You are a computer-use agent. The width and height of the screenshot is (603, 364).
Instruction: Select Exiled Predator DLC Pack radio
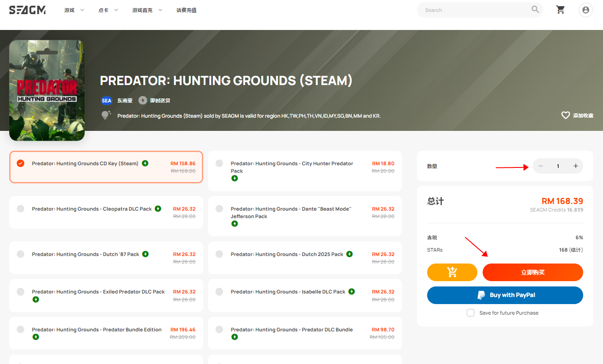[x=20, y=292]
